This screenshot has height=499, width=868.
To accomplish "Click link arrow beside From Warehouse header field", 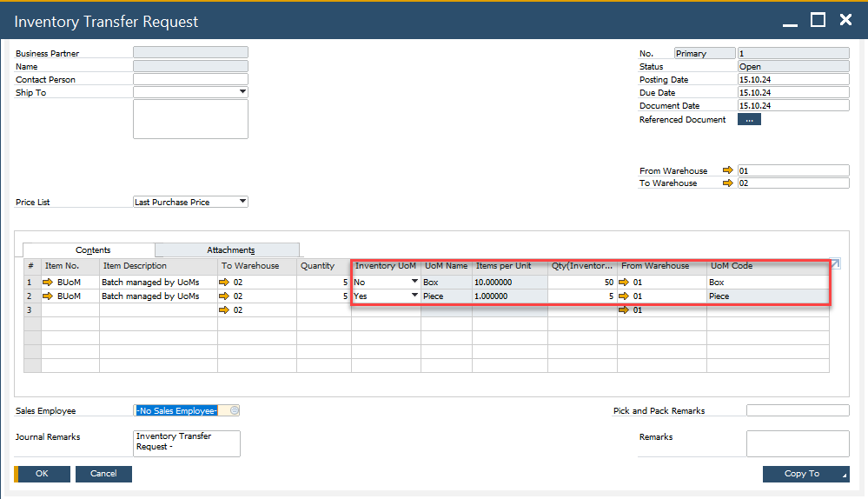I will [727, 170].
